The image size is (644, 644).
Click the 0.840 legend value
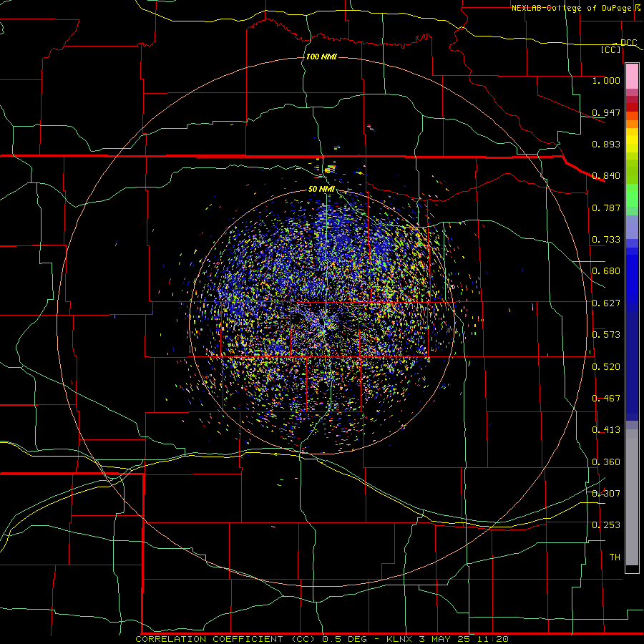pyautogui.click(x=606, y=176)
